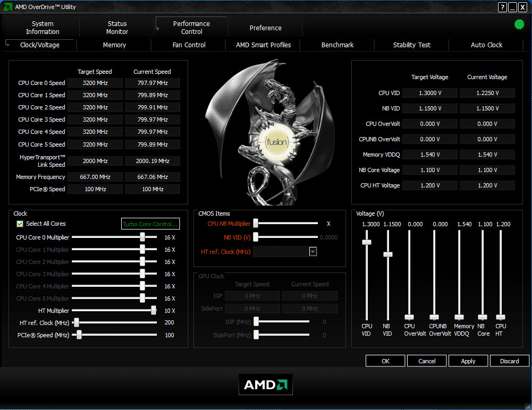Click the HT Multiplier slider handle
The width and height of the screenshot is (532, 410).
point(154,311)
